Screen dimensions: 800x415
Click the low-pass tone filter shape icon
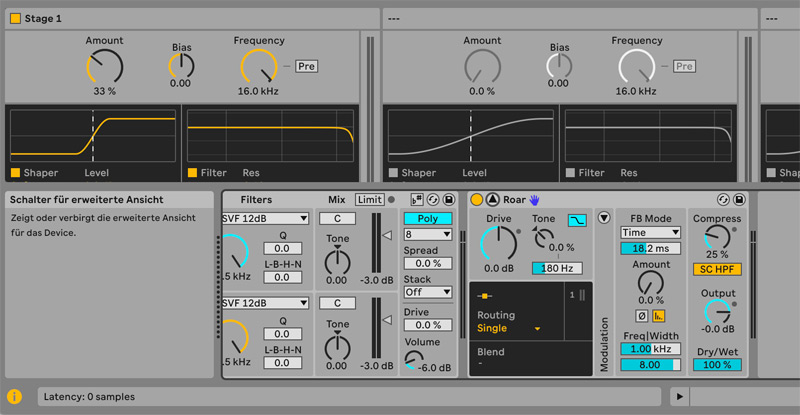coord(577,220)
